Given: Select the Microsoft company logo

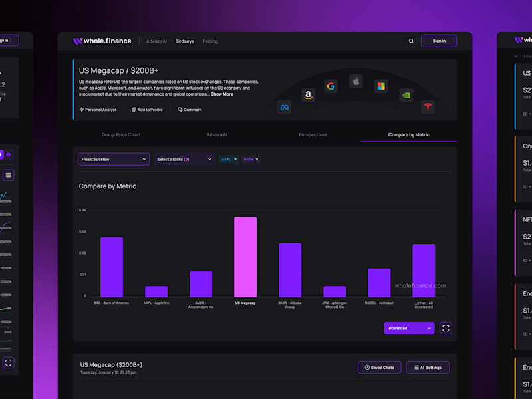Looking at the screenshot, I should tap(381, 86).
